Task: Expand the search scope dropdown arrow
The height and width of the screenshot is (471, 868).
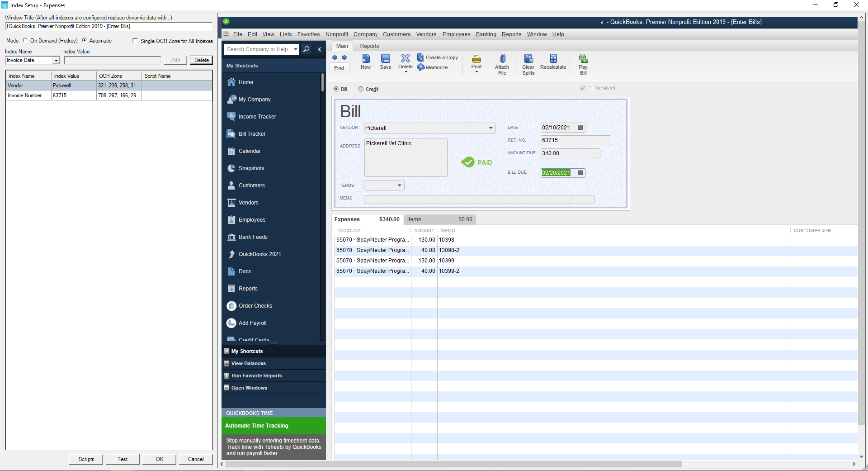Action: tap(295, 49)
